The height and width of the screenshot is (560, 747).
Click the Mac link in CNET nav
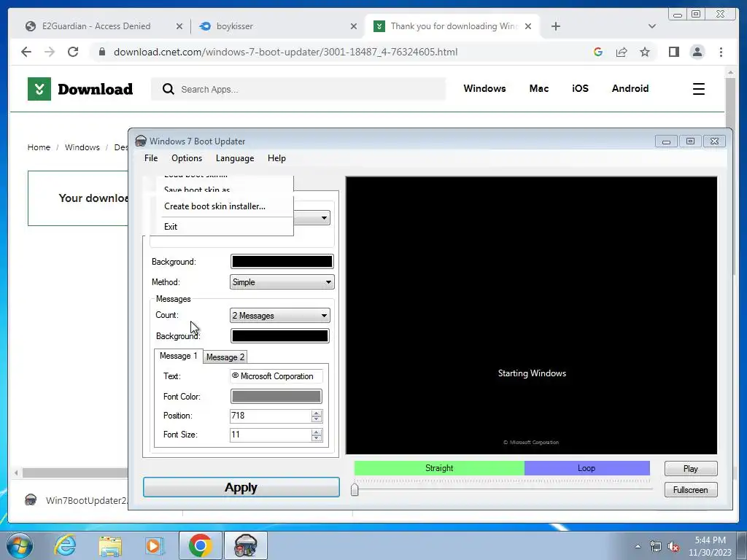(539, 88)
